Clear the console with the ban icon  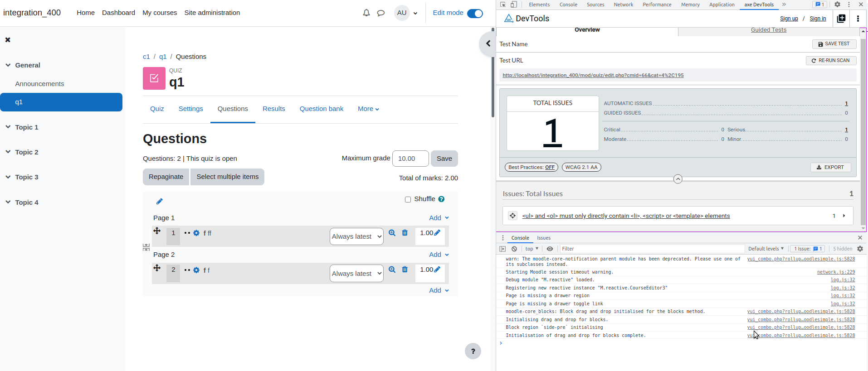(514, 249)
